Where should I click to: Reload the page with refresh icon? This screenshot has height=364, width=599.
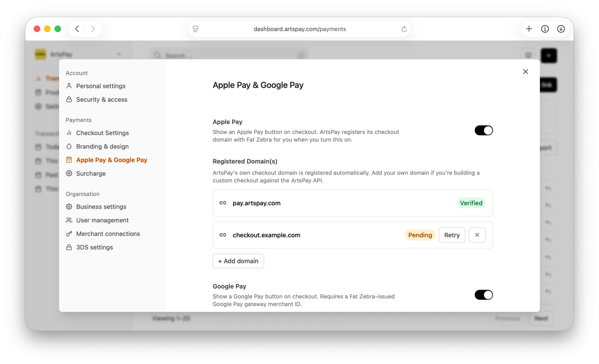403,29
